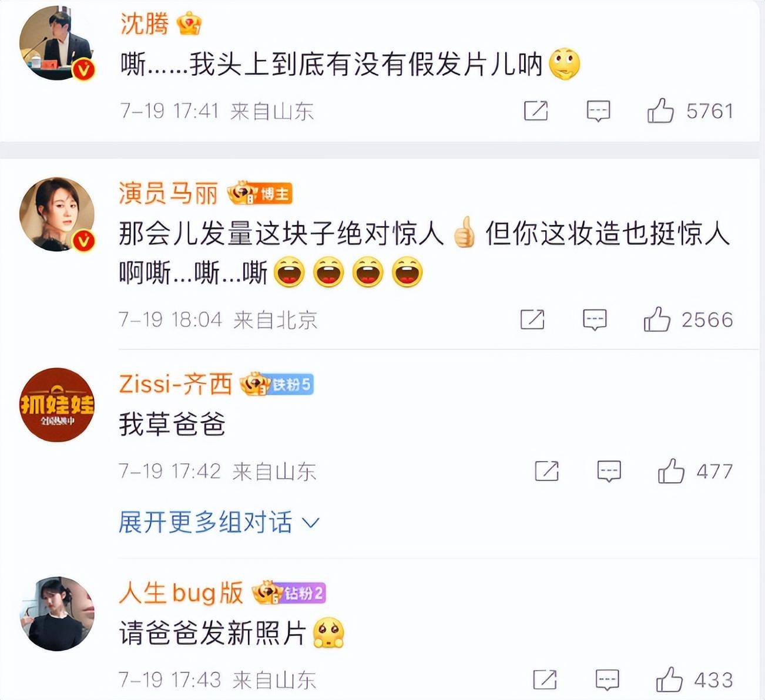
Task: View Zissi-齐西's 抓娃娃 avatar
Action: pyautogui.click(x=57, y=405)
